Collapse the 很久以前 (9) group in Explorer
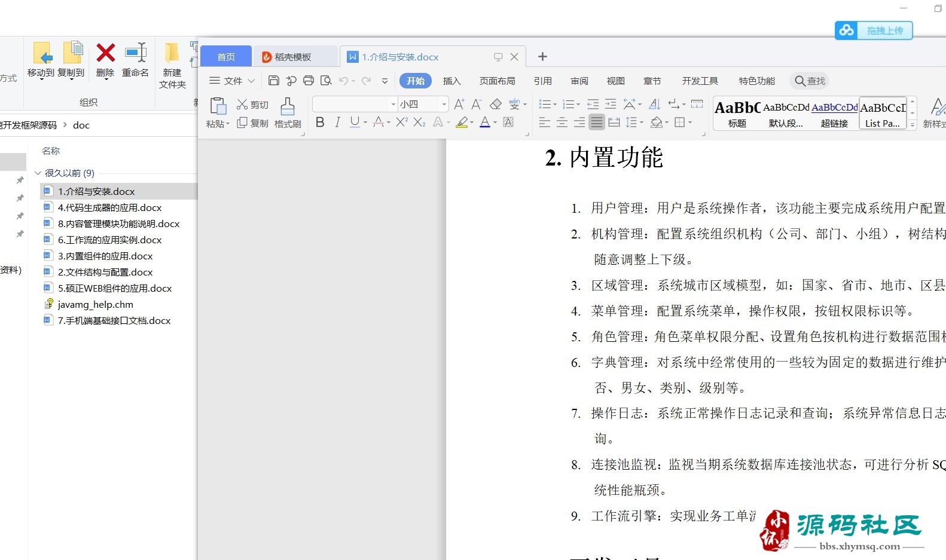The image size is (946, 560). pos(38,173)
